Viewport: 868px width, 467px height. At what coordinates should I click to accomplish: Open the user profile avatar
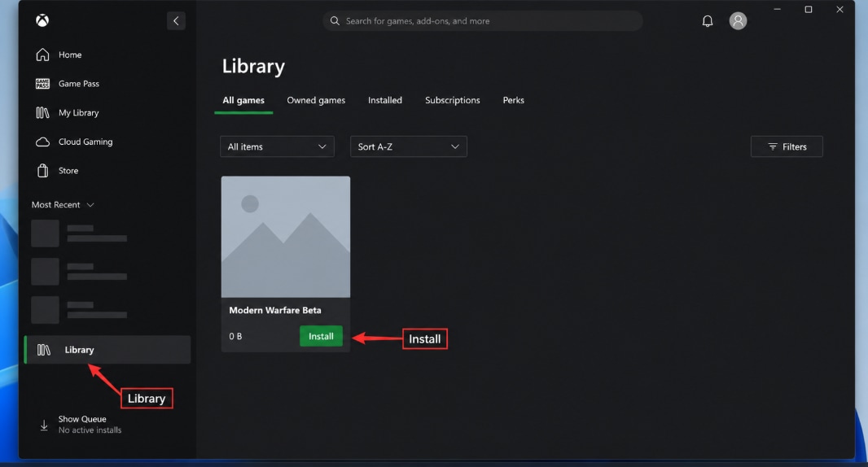[x=738, y=21]
